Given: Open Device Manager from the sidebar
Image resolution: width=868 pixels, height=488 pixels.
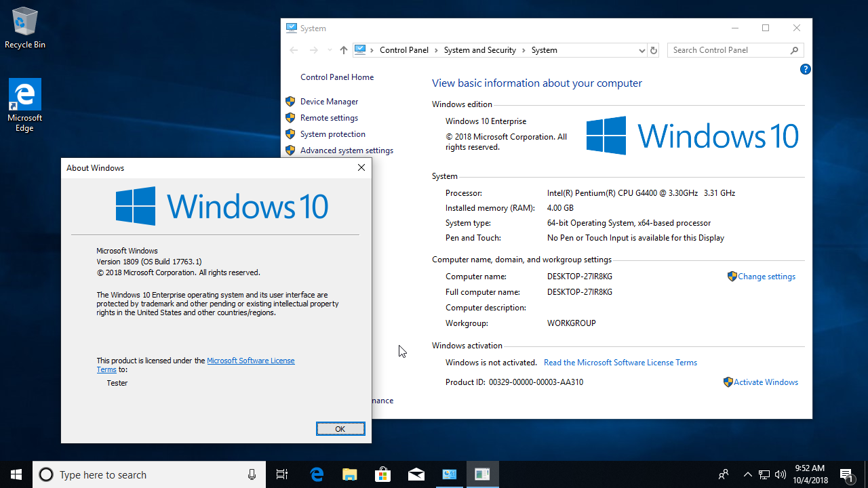Looking at the screenshot, I should 329,102.
